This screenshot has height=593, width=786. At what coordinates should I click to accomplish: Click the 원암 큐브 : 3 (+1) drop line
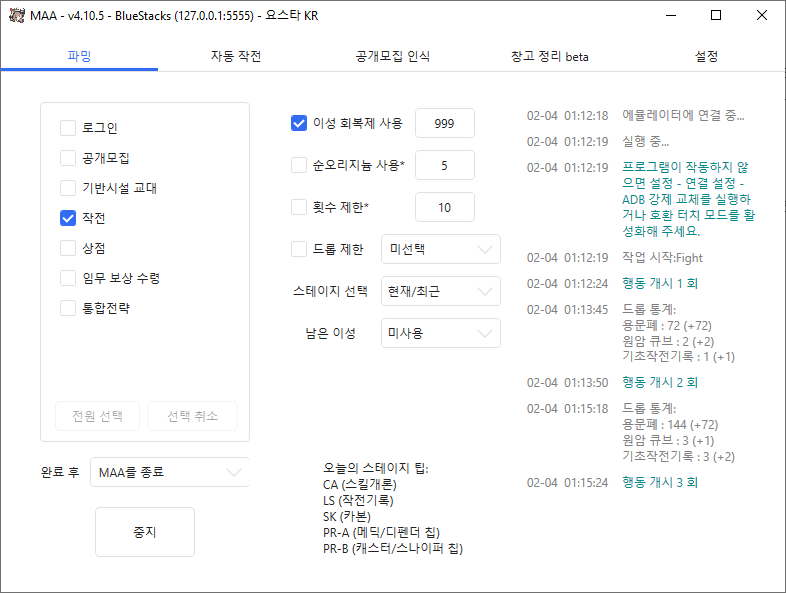coord(668,441)
